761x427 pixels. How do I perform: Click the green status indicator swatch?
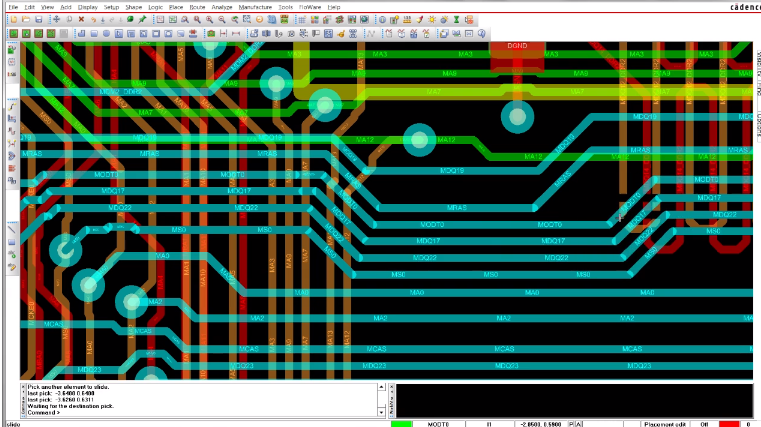tap(401, 424)
